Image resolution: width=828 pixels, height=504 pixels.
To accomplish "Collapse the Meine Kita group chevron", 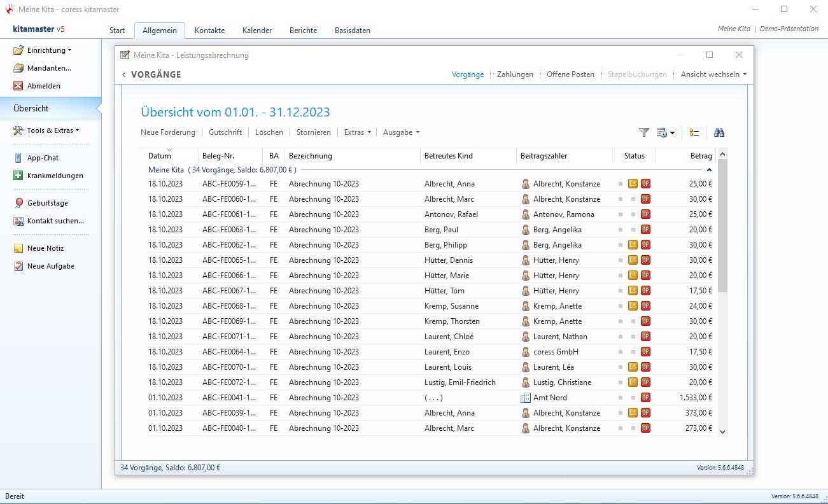I will coord(709,170).
